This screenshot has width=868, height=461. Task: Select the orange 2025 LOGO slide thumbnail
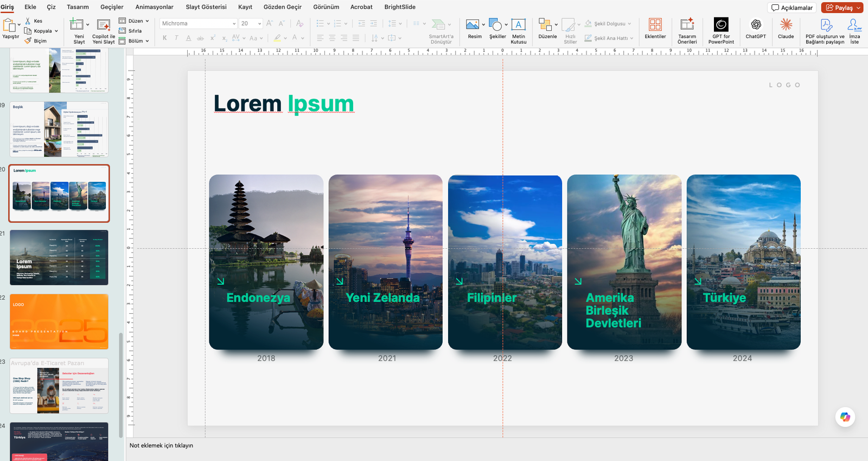[59, 321]
